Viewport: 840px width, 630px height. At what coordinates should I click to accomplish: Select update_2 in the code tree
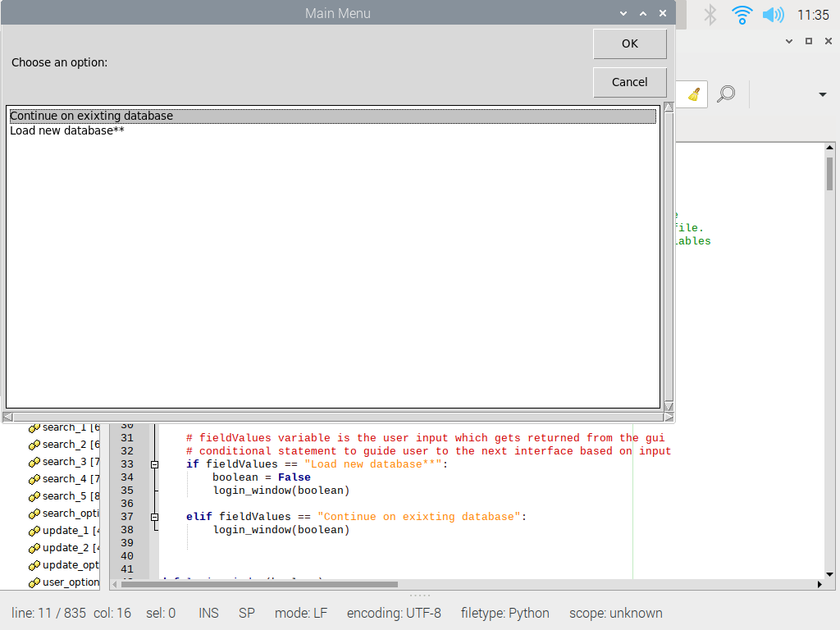point(68,547)
